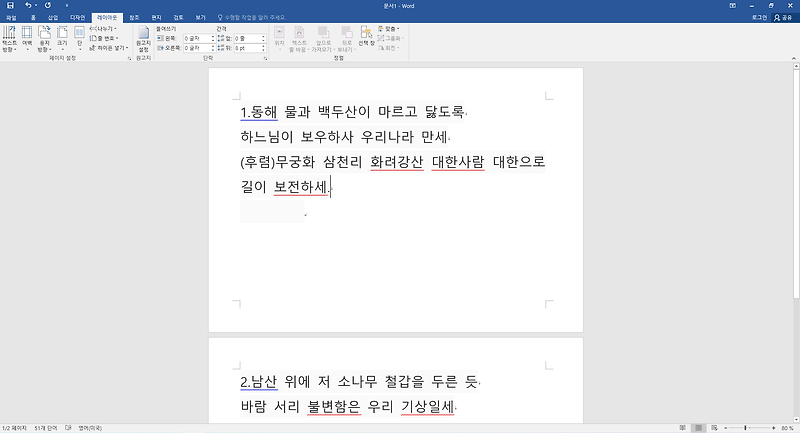Screen dimensions: 800x433
Task: Click 앞으로 가져오기 (Bring Forward)
Action: coord(323,39)
